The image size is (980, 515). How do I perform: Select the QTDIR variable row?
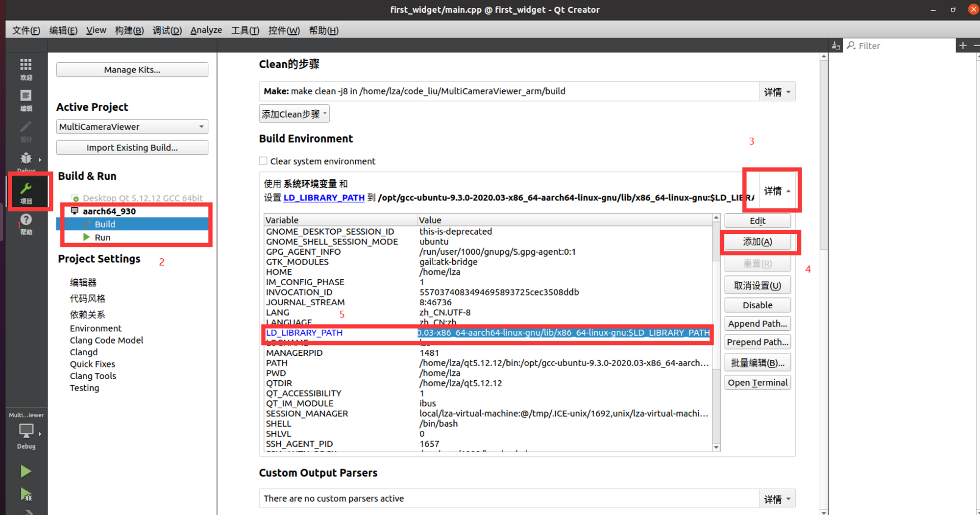point(488,383)
